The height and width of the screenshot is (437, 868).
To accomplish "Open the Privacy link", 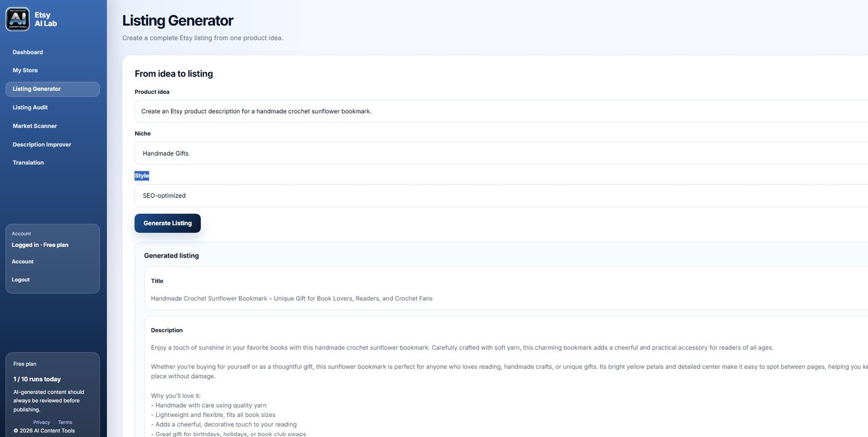I will (x=41, y=422).
